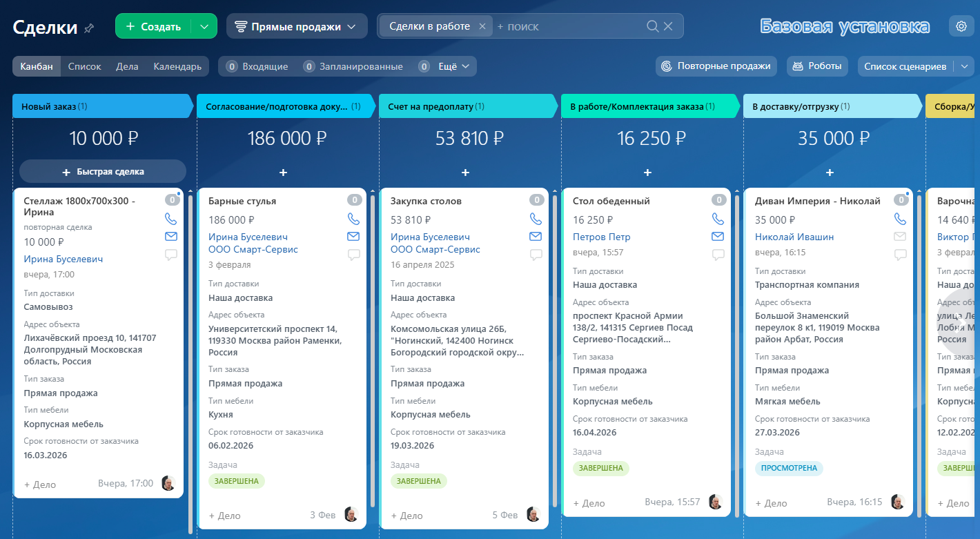Click the pin icon next to Сделки title

[88, 28]
